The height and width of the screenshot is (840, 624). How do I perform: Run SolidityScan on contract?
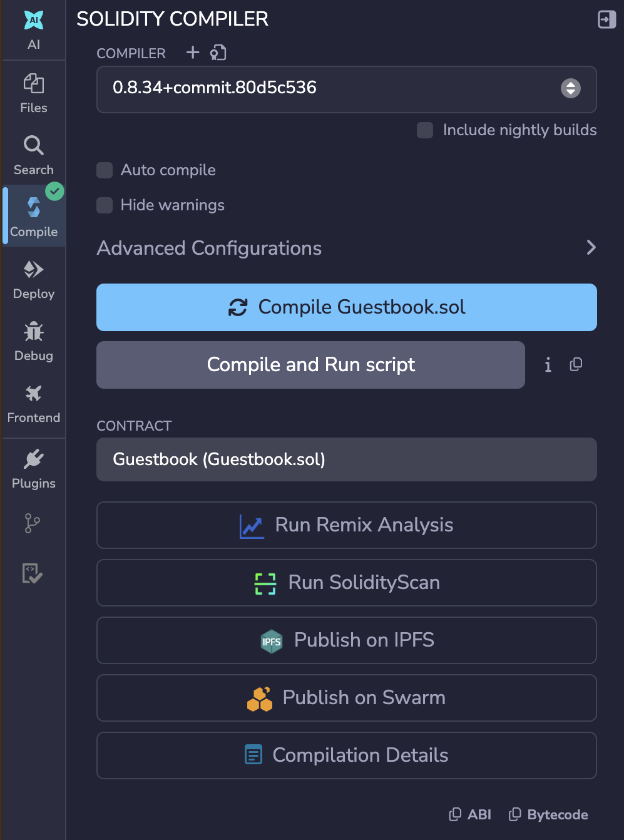coord(346,583)
